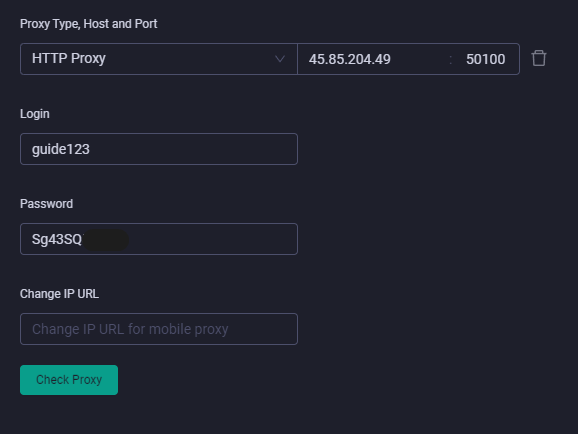Expand the proxy type chevron arrow
Image resolution: width=578 pixels, height=434 pixels.
280,59
